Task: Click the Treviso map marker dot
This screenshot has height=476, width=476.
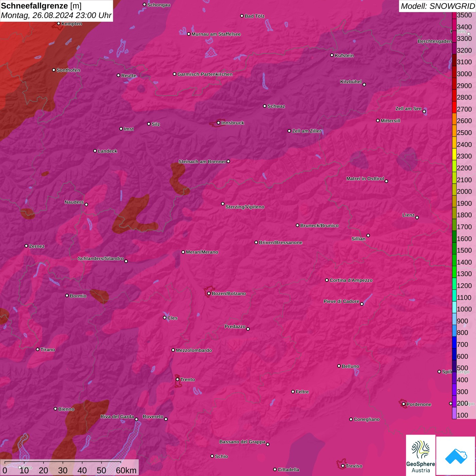Action: pyautogui.click(x=343, y=466)
